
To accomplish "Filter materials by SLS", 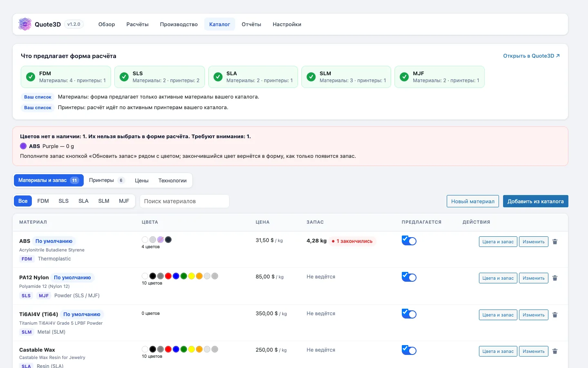I will click(x=63, y=201).
